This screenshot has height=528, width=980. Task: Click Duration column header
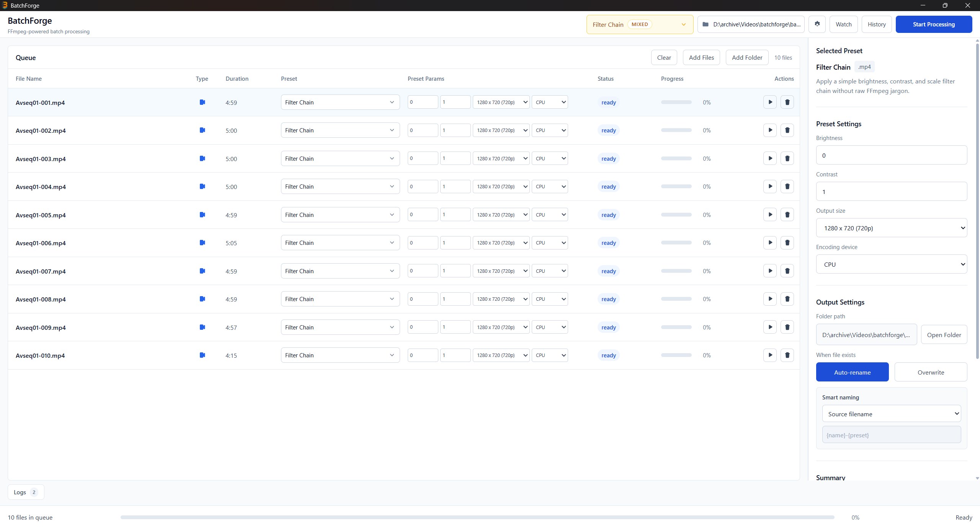237,78
